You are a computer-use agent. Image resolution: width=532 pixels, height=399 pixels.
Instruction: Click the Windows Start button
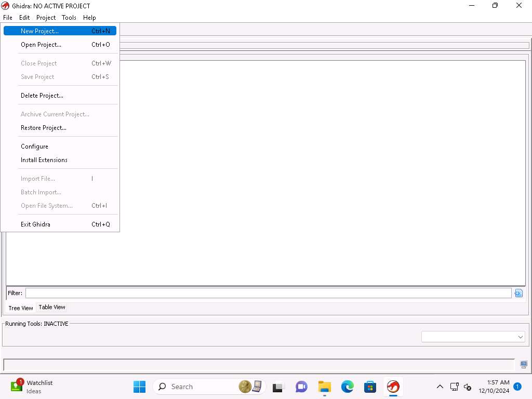tap(139, 387)
